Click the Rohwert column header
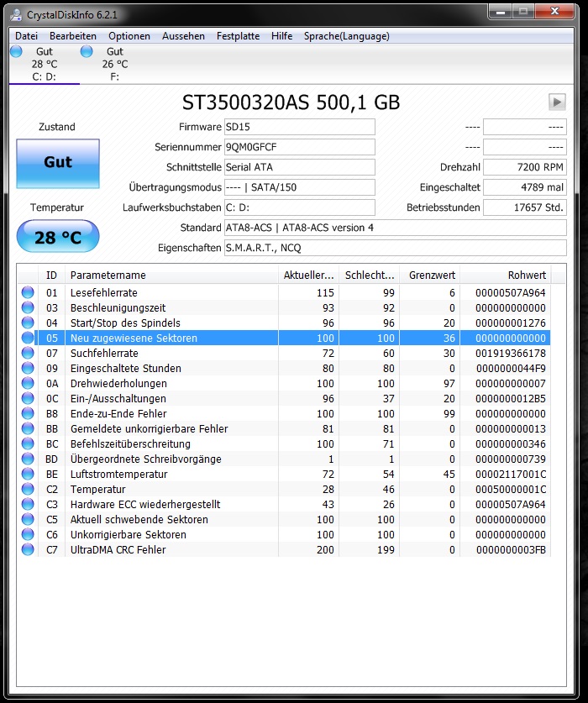 506,275
